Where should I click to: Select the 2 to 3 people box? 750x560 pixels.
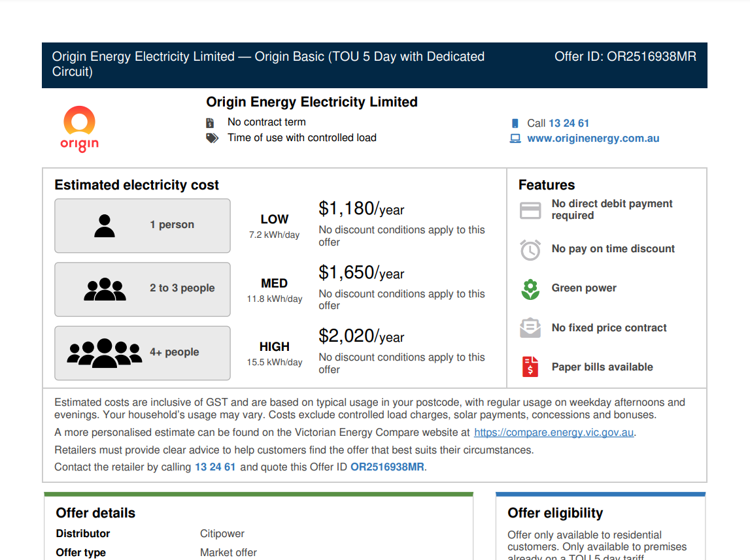143,289
